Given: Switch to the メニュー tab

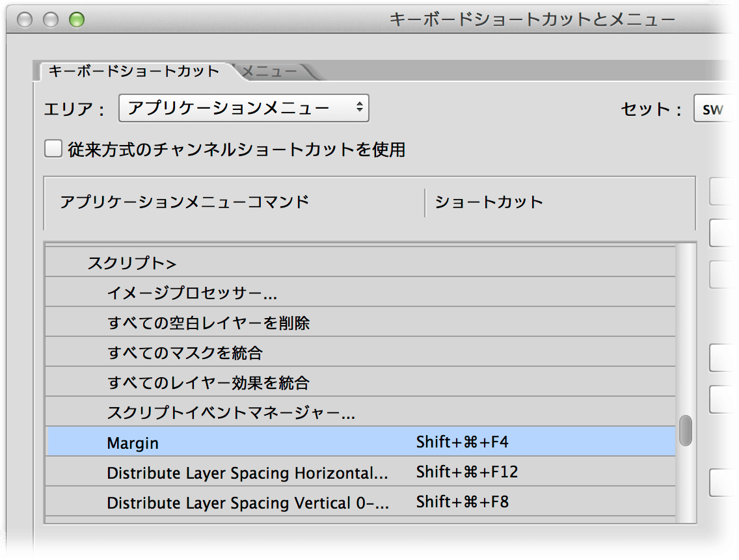Looking at the screenshot, I should [x=270, y=72].
